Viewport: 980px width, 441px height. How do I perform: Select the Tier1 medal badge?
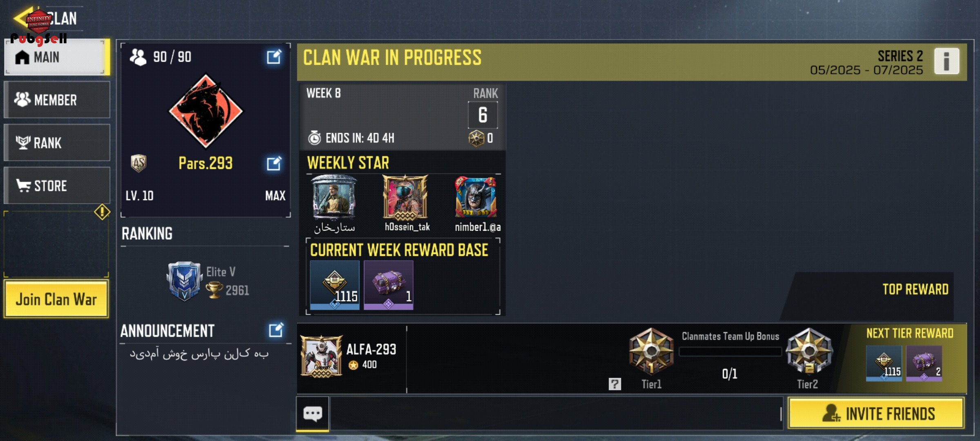click(651, 352)
